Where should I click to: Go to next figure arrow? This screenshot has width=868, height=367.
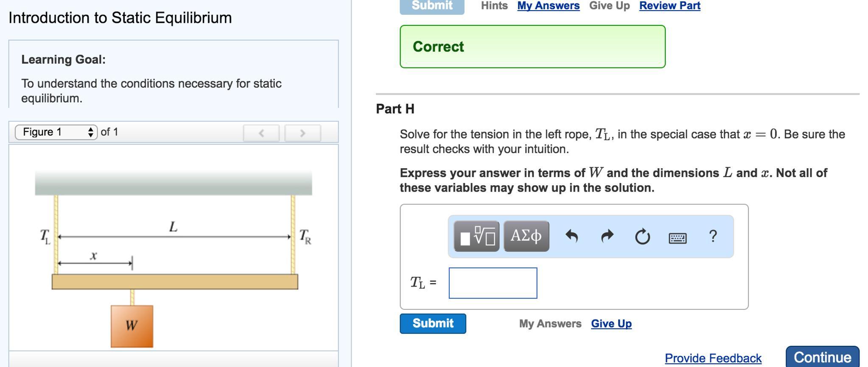[302, 133]
